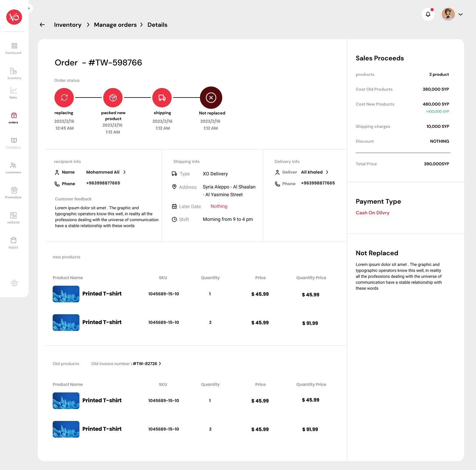
Task: Click the packed new product box icon
Action: (x=113, y=98)
